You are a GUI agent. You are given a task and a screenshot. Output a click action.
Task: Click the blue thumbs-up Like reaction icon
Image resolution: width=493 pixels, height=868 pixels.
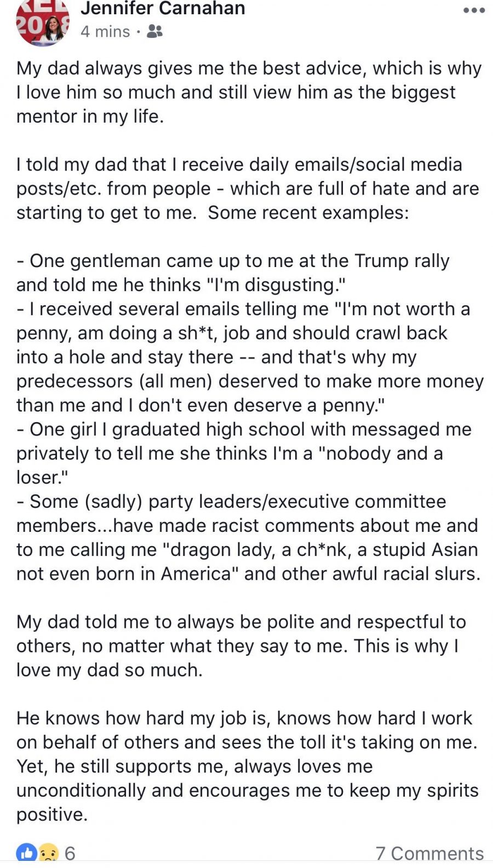[26, 853]
